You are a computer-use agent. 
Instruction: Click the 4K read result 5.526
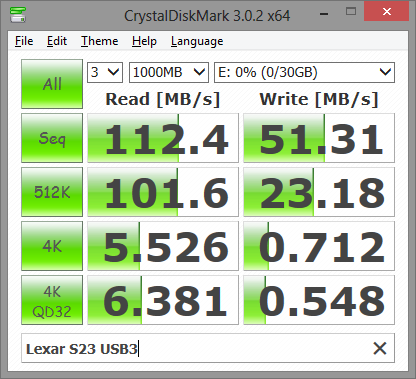click(163, 246)
